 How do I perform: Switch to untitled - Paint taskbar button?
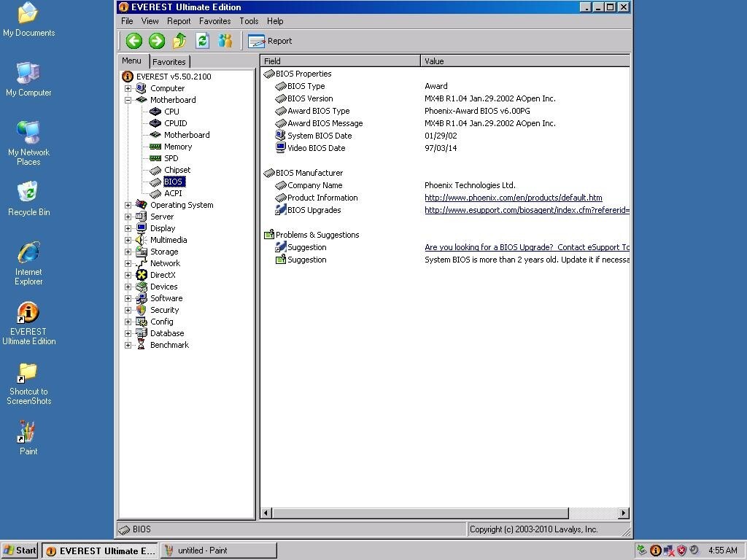click(x=219, y=551)
